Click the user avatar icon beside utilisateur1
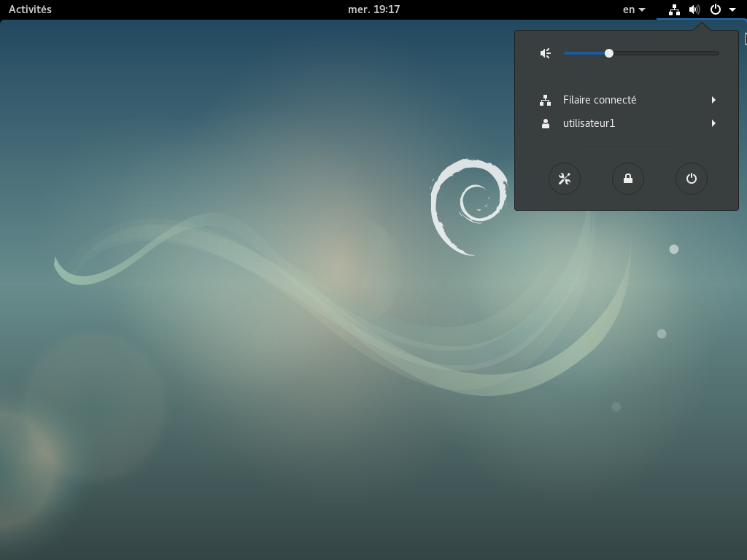 coord(545,123)
